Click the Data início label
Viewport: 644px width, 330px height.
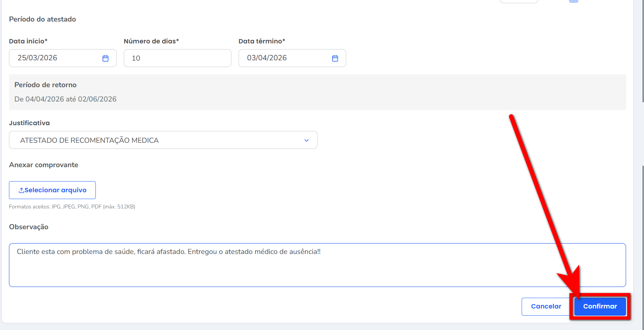coord(28,41)
